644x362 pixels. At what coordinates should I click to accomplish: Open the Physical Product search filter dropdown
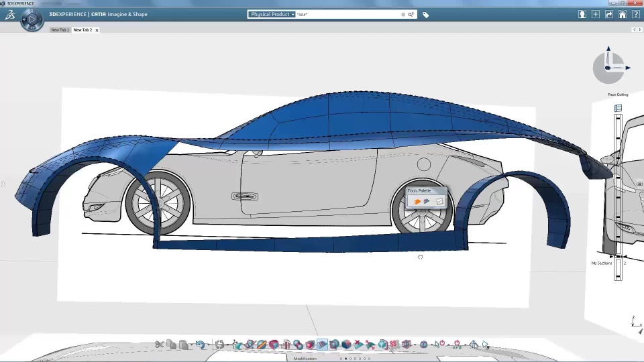pyautogui.click(x=272, y=14)
